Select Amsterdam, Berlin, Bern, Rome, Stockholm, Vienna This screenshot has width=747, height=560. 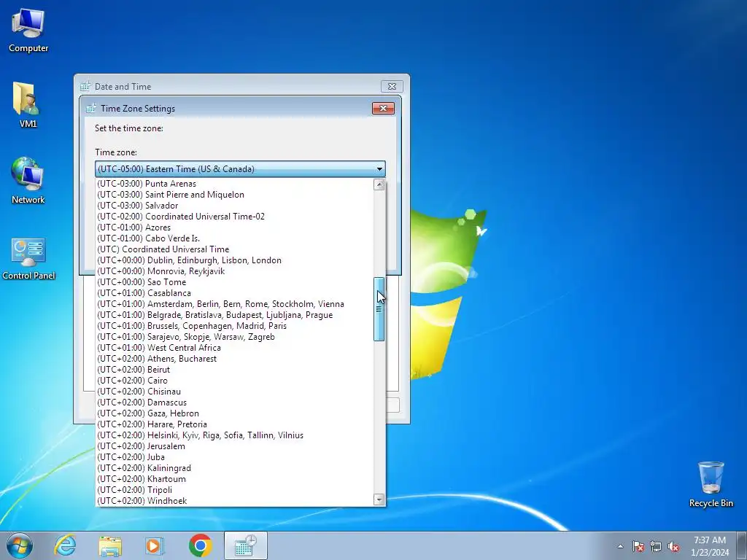tap(235, 304)
